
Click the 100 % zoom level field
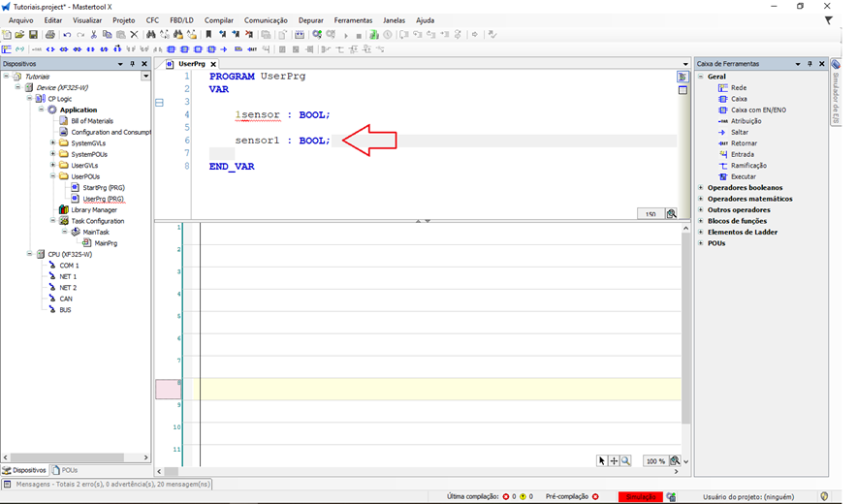tap(655, 461)
